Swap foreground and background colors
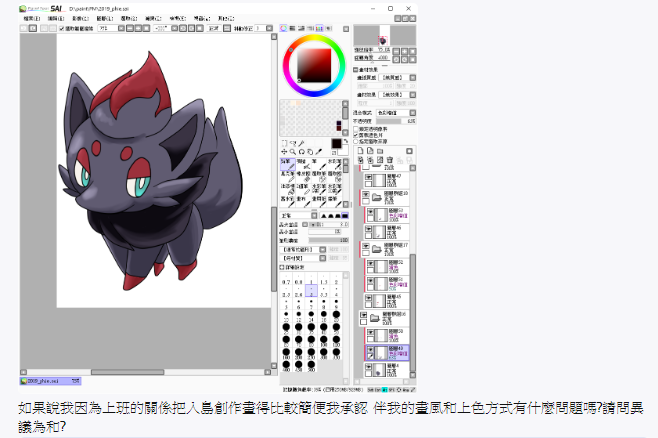Image resolution: width=658 pixels, height=438 pixels. coord(346,141)
